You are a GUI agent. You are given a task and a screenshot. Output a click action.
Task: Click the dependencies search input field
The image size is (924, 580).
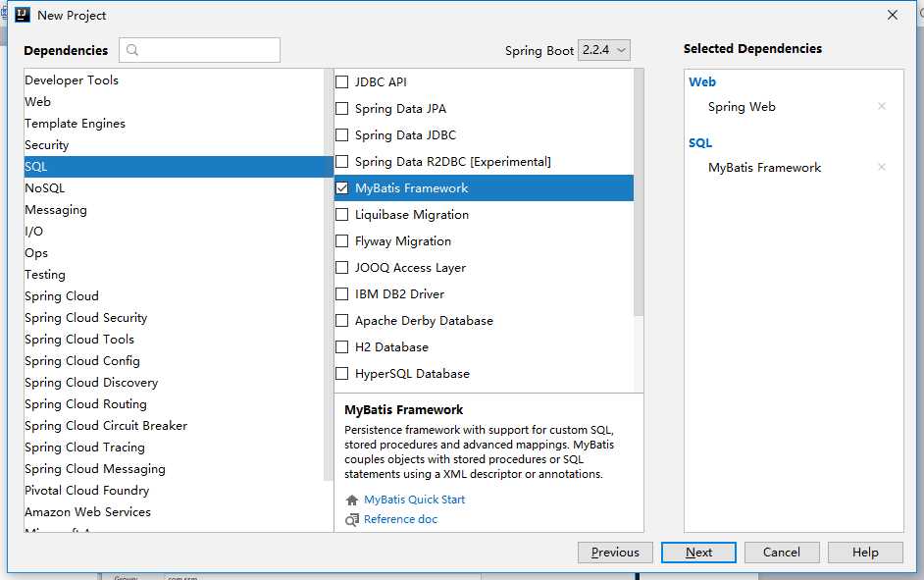(200, 50)
